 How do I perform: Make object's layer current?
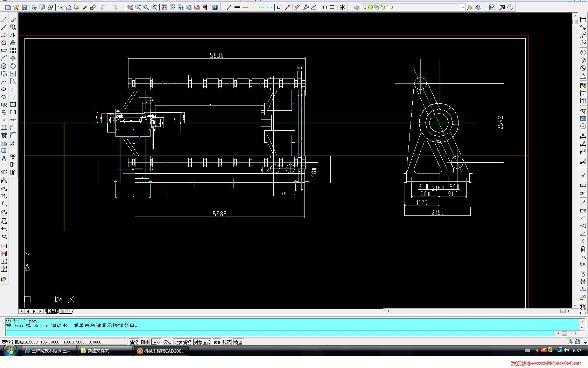click(x=470, y=7)
